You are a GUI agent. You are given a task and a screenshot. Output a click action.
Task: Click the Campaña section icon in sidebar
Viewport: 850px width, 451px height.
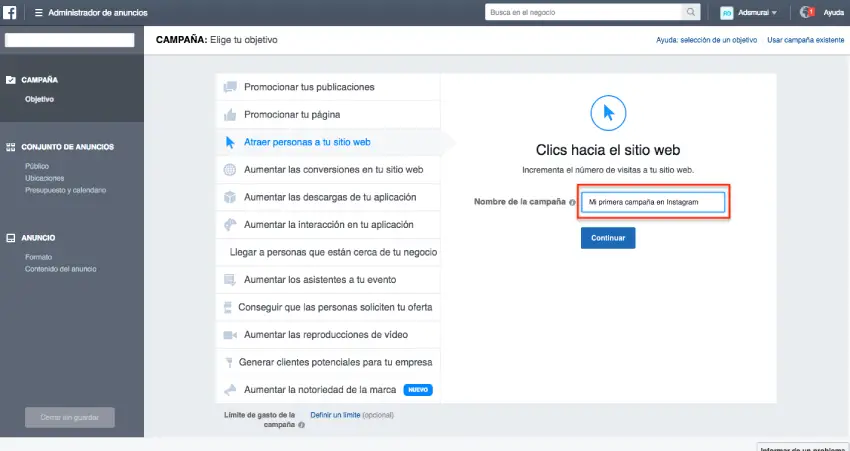[10, 80]
